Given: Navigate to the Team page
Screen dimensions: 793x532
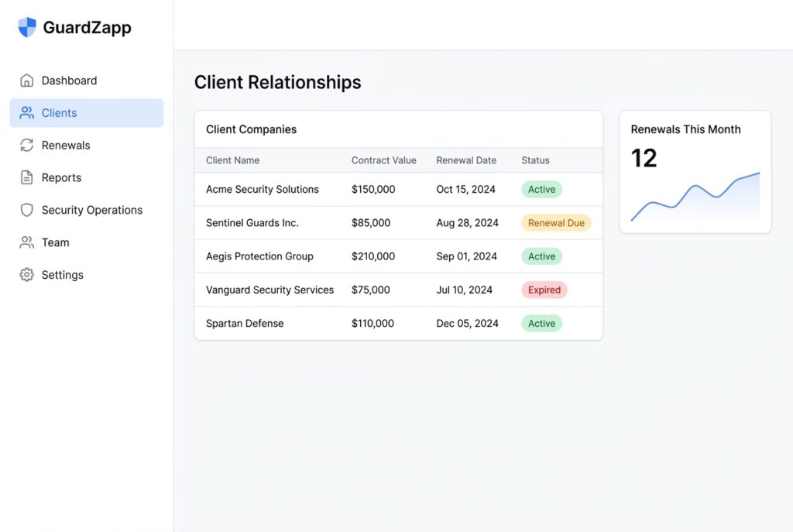Looking at the screenshot, I should click(x=87, y=242).
